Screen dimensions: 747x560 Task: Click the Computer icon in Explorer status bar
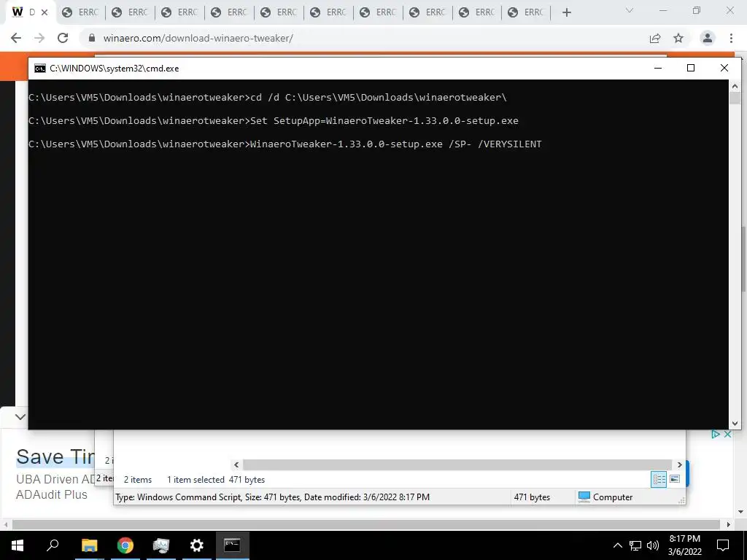(584, 497)
